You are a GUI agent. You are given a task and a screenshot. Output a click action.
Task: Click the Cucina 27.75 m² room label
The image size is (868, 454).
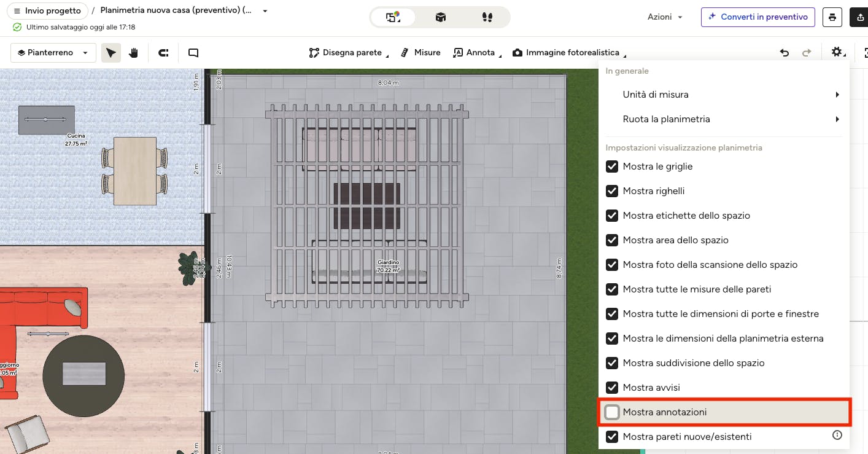click(x=76, y=139)
